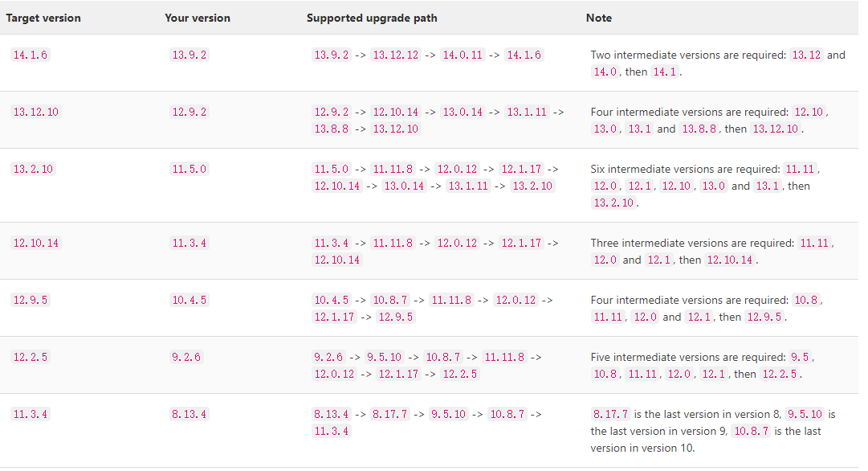Select target version 13.2.10 in first column

pos(33,170)
